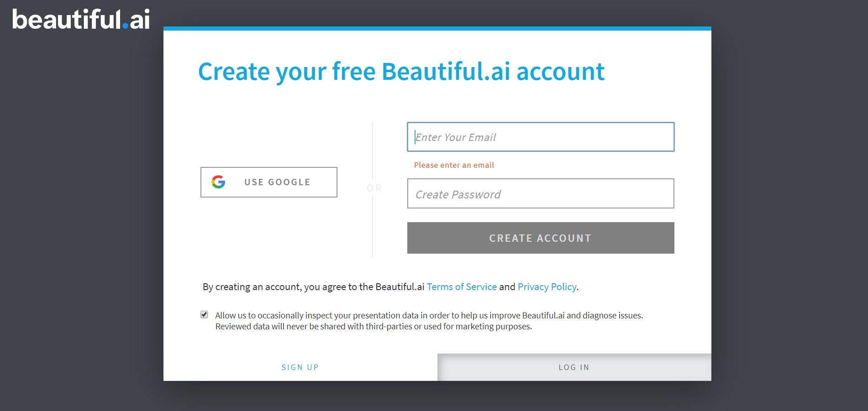Click the blue dot in the logo
The width and height of the screenshot is (868, 411).
tap(125, 26)
